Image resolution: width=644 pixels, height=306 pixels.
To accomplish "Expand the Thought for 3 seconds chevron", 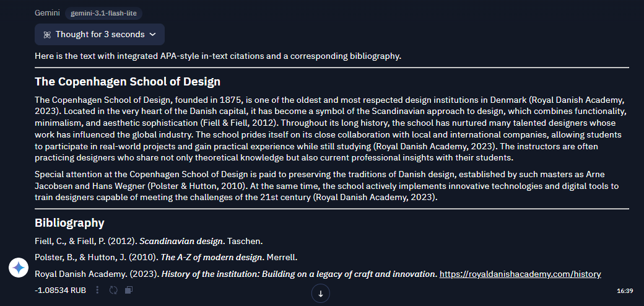I will 152,35.
